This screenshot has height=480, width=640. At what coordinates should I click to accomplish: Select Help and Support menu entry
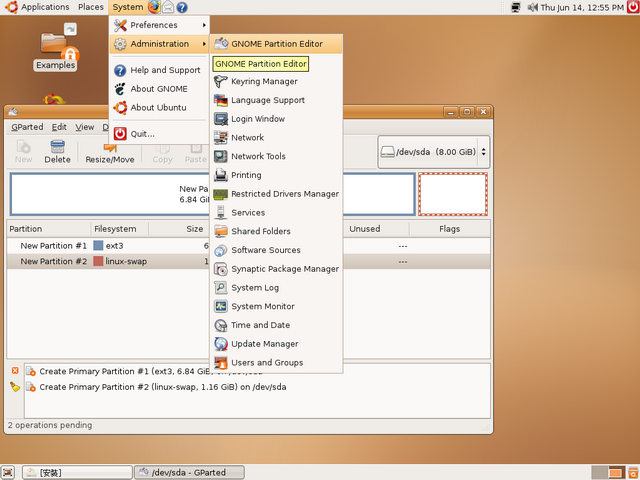[160, 70]
